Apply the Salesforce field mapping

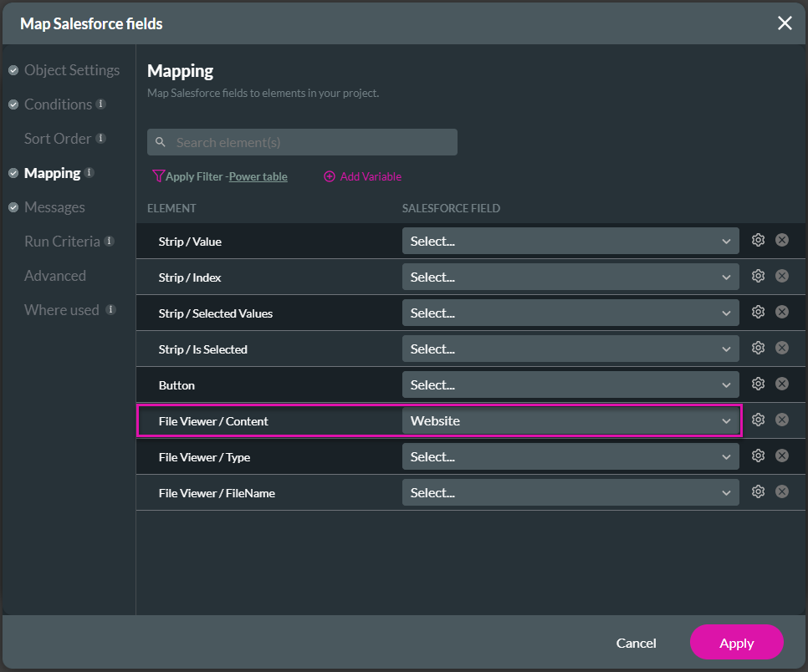(736, 643)
